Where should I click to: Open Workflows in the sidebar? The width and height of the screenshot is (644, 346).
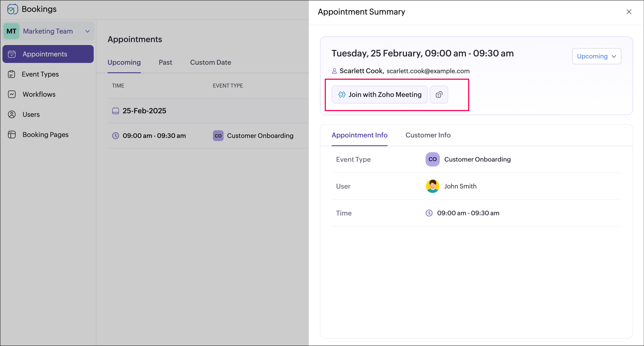coord(39,94)
